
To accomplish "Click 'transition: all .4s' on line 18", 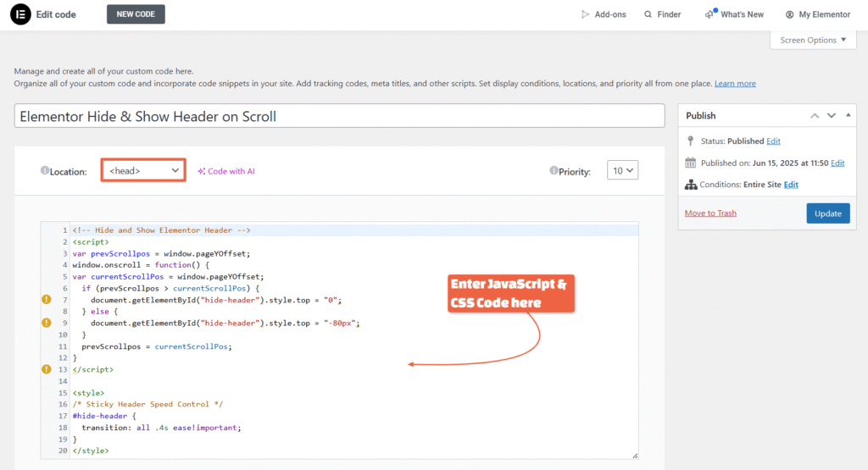I will click(x=125, y=428).
